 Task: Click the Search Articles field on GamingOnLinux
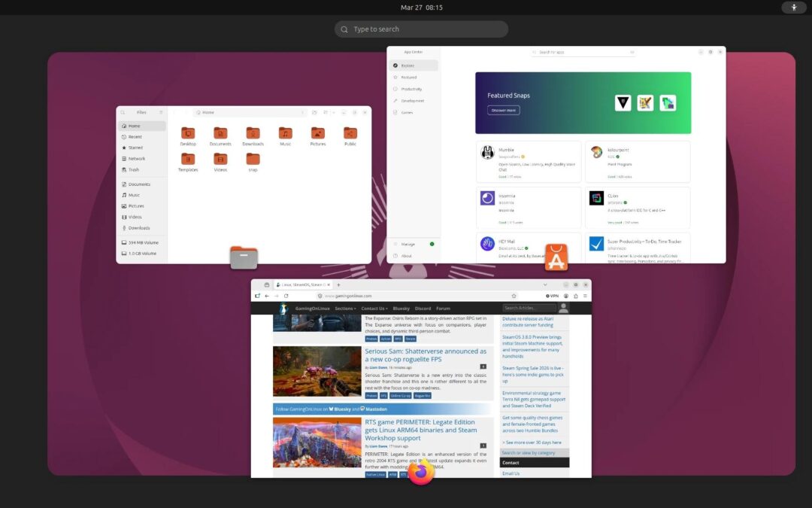(x=529, y=308)
